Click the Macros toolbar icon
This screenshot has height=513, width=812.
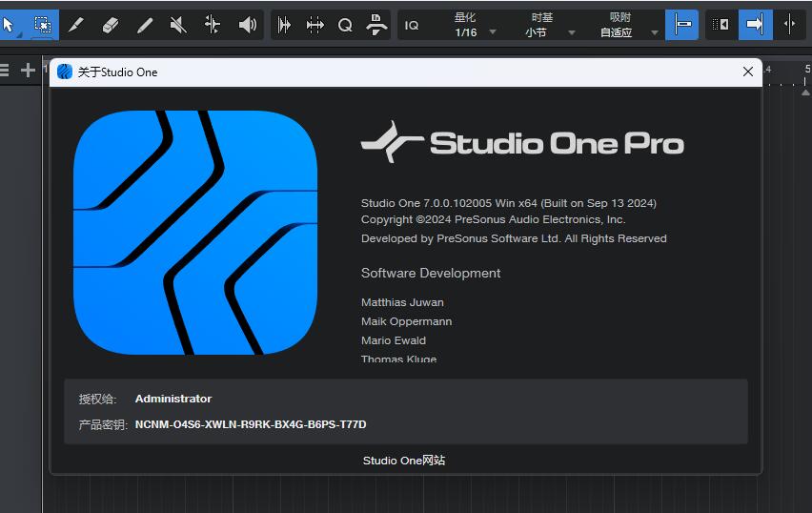[376, 25]
